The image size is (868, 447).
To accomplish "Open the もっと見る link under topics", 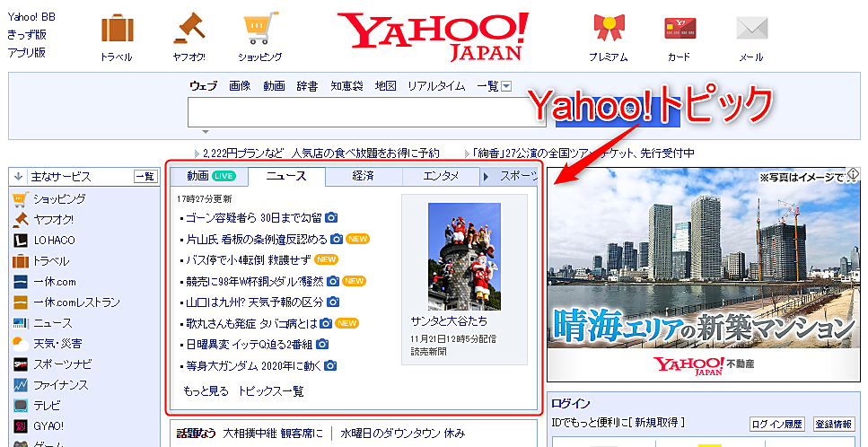I will click(206, 391).
